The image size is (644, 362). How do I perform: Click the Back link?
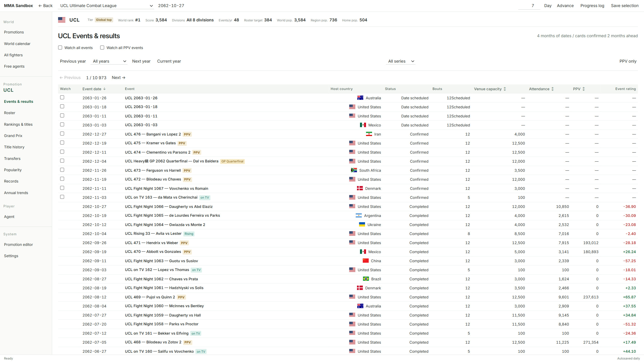tap(46, 6)
